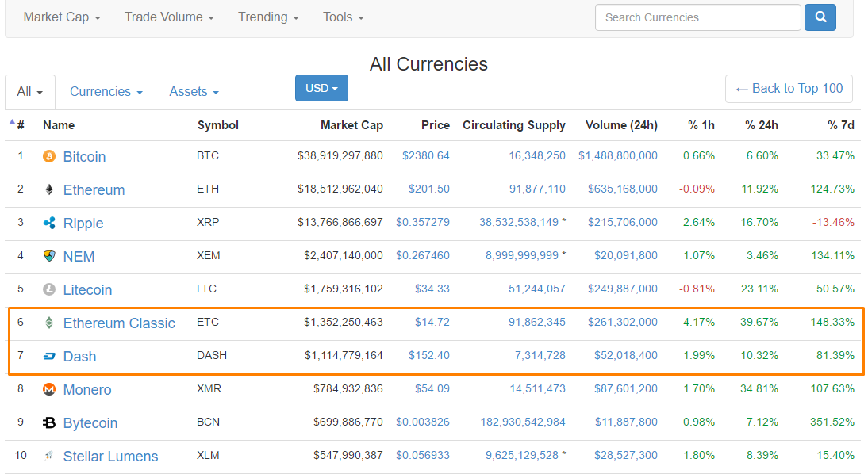
Task: Sort by % 1h column header
Action: pos(701,125)
